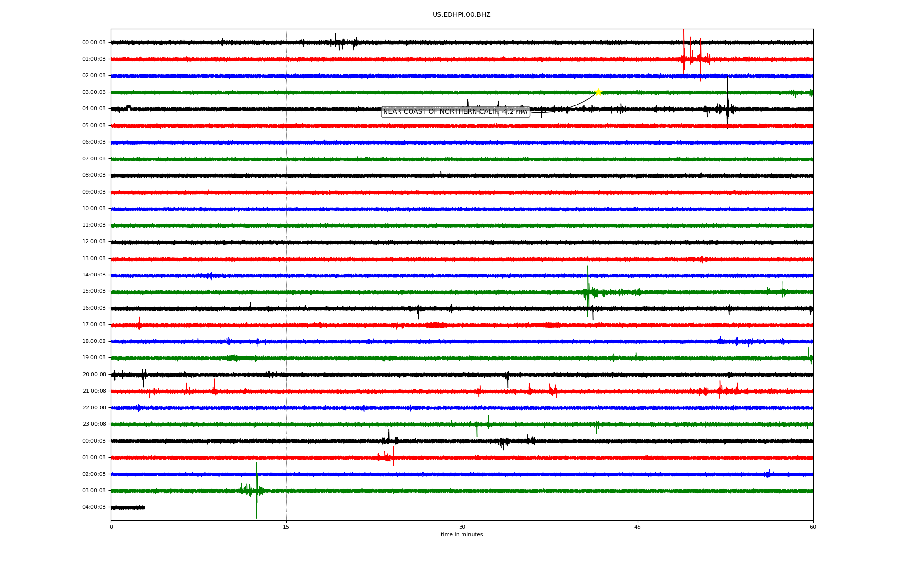
Task: Click the 09:00:08 trace label
Action: pos(94,192)
